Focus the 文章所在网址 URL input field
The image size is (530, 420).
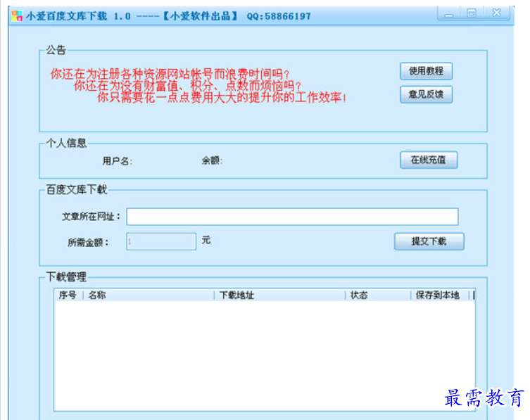292,217
